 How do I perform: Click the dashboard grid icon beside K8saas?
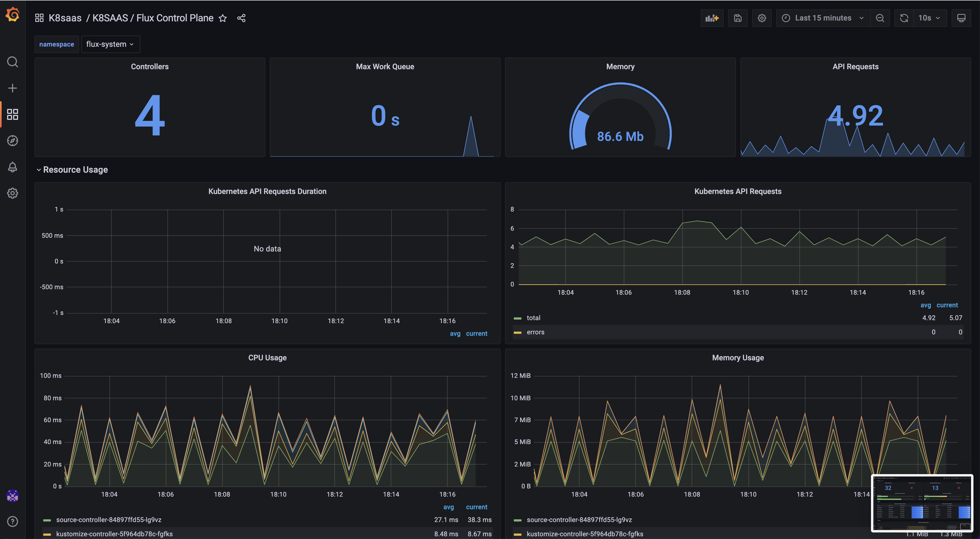(x=39, y=18)
